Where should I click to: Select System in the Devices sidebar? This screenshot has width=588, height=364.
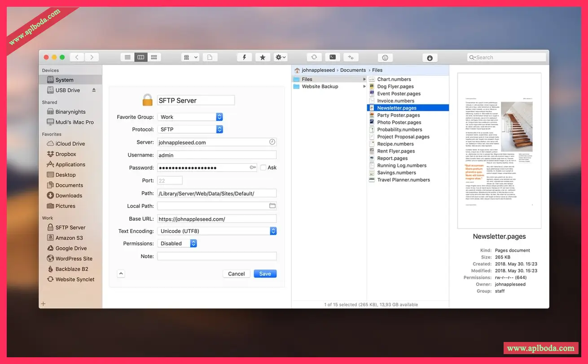click(x=70, y=80)
